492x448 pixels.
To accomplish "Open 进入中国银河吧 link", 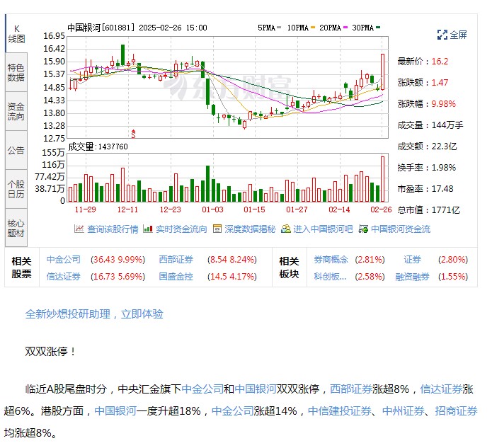I will pyautogui.click(x=324, y=229).
